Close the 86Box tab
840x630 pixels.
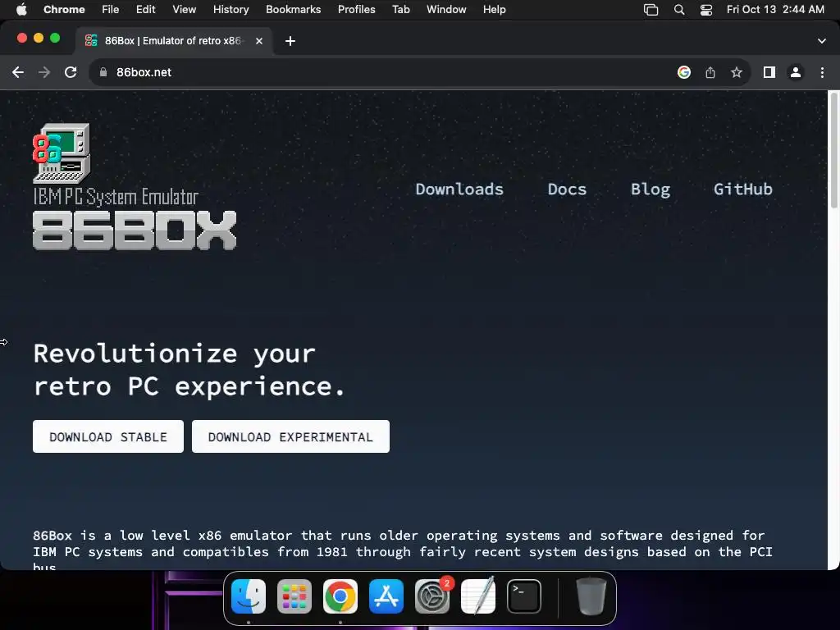259,41
